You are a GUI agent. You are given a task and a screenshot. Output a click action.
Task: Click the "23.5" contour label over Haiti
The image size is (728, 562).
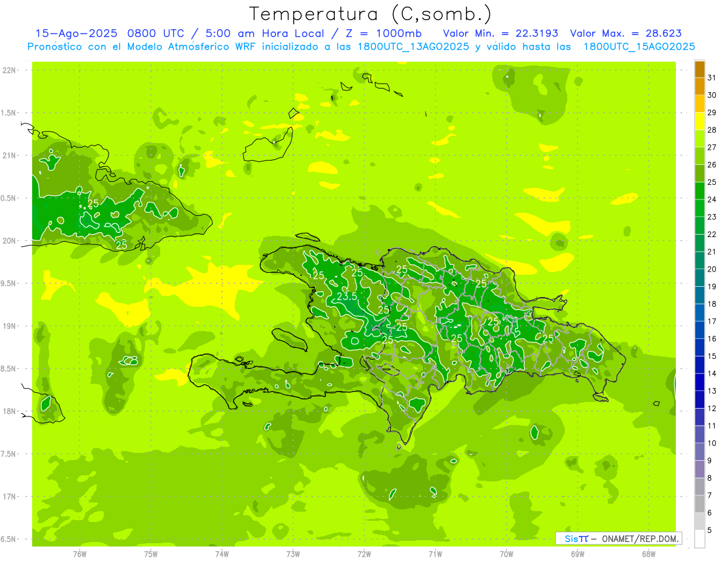[x=346, y=296]
